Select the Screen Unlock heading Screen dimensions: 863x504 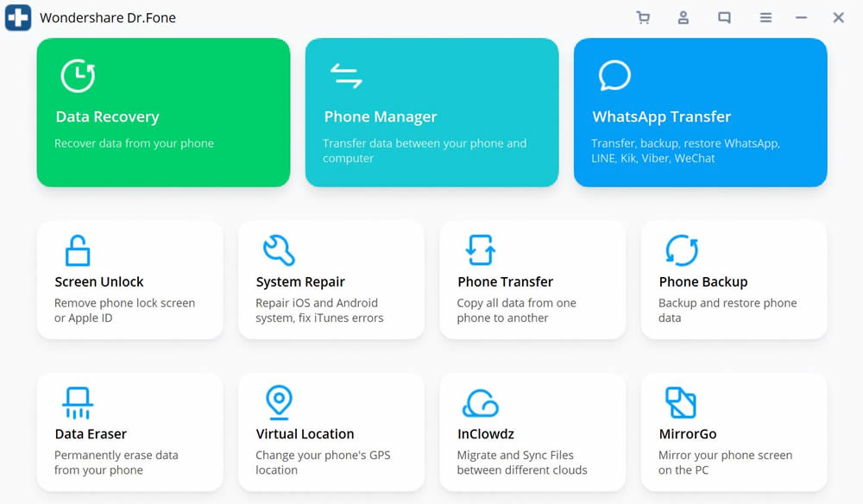click(x=99, y=281)
